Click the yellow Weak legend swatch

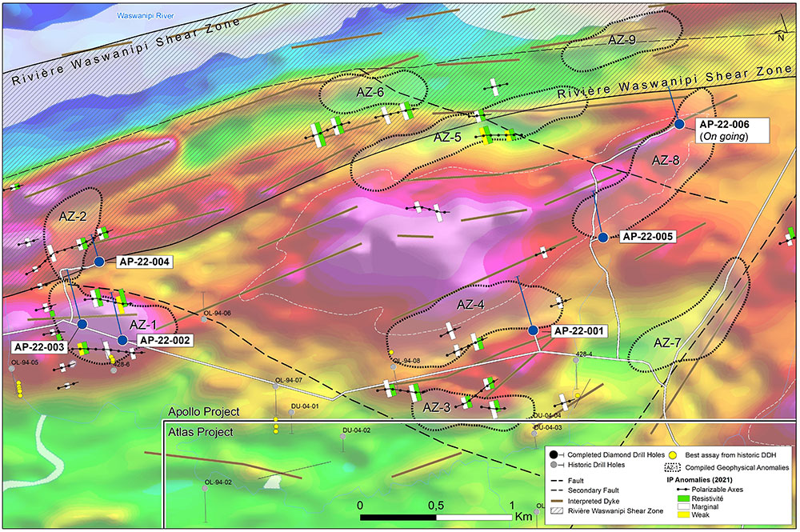pos(684,514)
